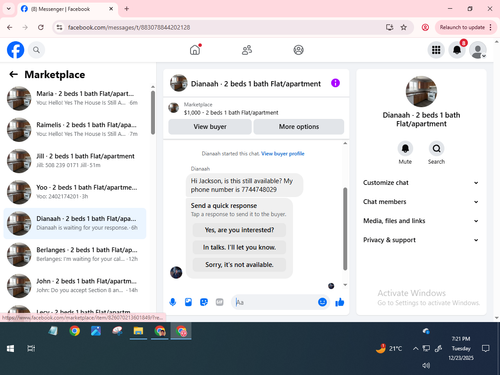This screenshot has height=375, width=500.
Task: Click the More options button
Action: pos(299,127)
